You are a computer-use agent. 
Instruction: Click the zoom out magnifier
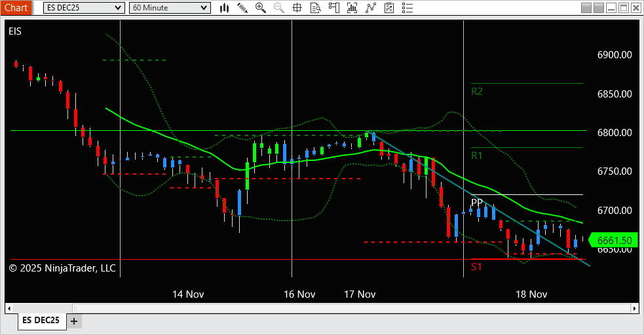(279, 8)
